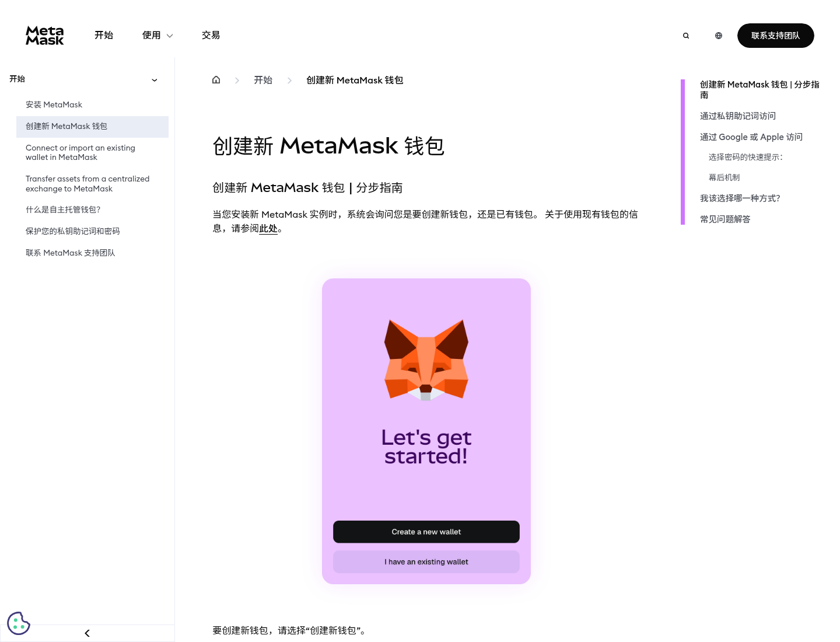Open the search icon
The image size is (840, 642).
click(686, 36)
